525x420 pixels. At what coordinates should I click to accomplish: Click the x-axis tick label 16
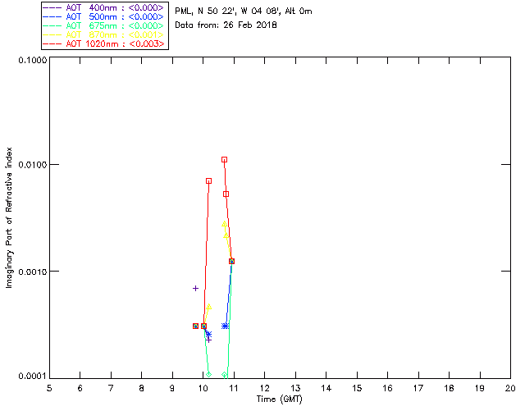(387, 388)
